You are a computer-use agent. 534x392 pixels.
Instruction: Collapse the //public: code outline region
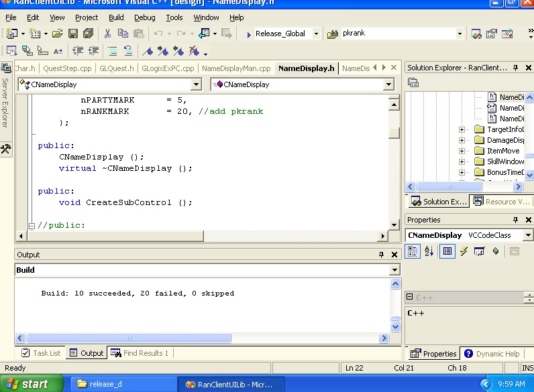(x=32, y=226)
